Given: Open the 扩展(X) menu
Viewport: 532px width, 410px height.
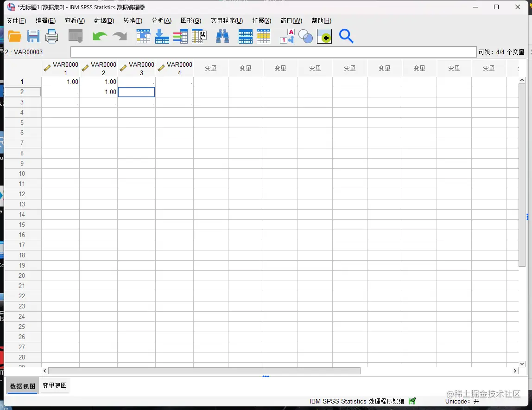Looking at the screenshot, I should (262, 21).
